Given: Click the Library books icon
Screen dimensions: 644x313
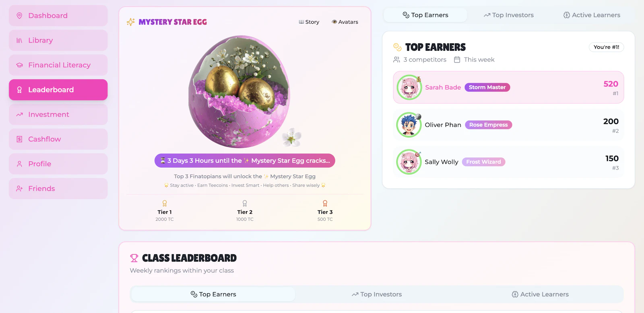Looking at the screenshot, I should [19, 40].
